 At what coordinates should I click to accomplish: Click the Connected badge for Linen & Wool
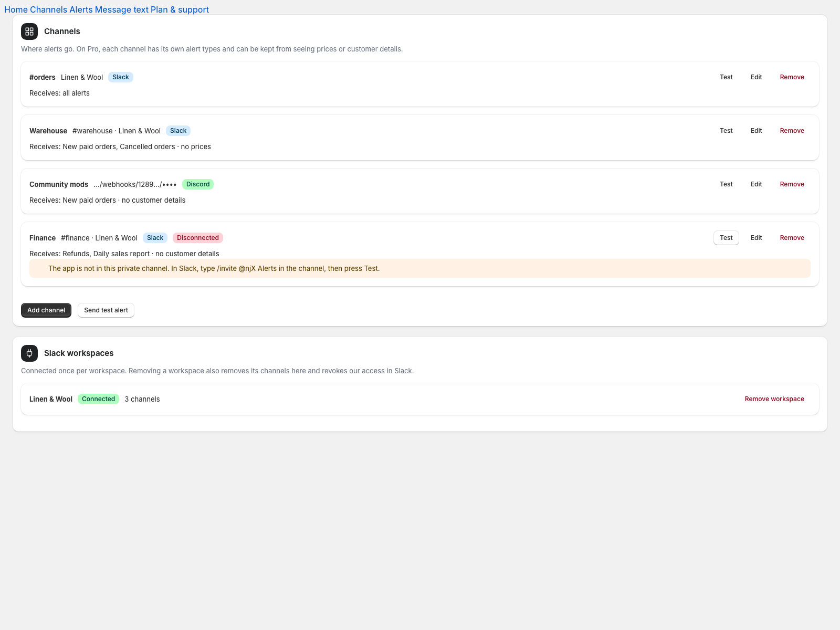coord(98,399)
